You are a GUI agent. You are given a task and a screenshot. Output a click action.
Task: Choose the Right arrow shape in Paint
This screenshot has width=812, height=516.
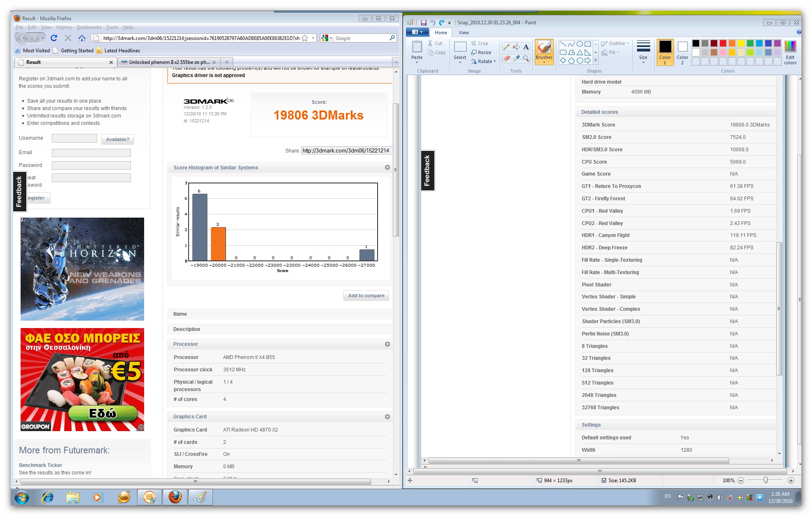(x=588, y=61)
